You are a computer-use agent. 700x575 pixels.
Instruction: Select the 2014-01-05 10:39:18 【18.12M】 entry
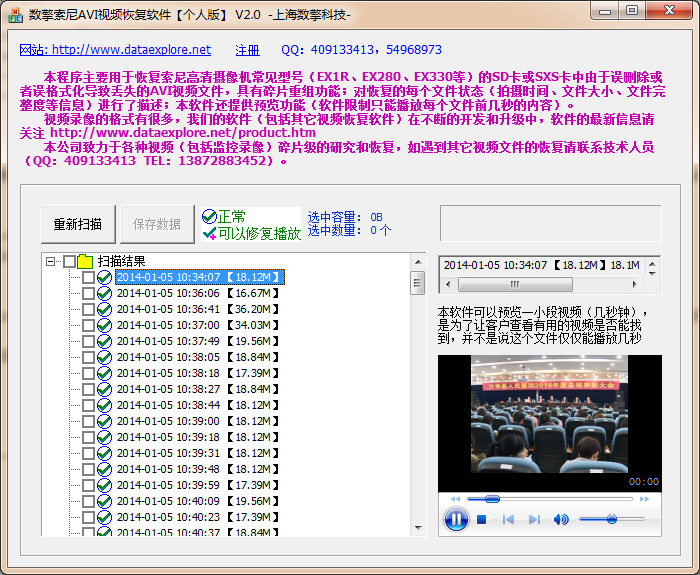(197, 438)
